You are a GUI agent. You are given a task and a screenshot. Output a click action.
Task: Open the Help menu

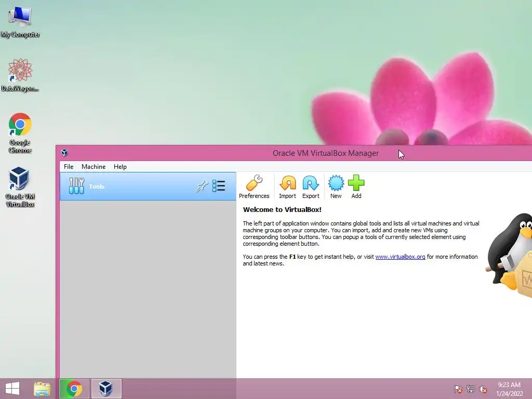click(120, 167)
